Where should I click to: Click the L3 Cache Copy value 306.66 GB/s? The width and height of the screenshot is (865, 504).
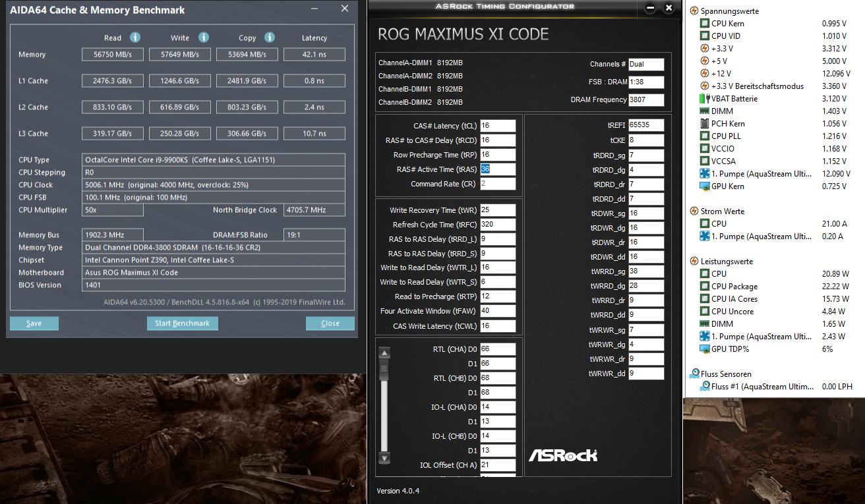point(247,134)
